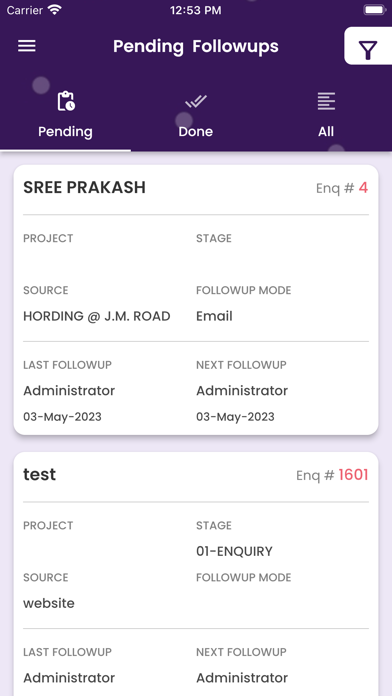Tap the Pending Followups title
392x696 pixels.
pyautogui.click(x=196, y=46)
